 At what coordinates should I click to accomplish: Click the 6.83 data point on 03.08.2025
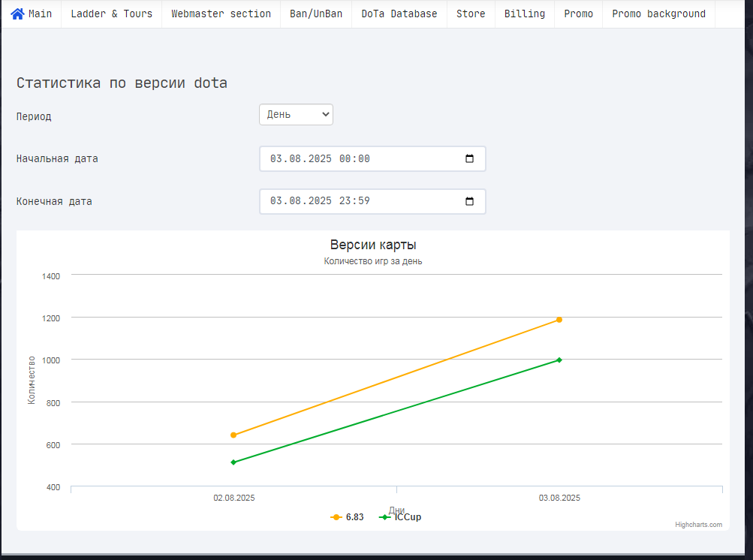[x=559, y=320]
